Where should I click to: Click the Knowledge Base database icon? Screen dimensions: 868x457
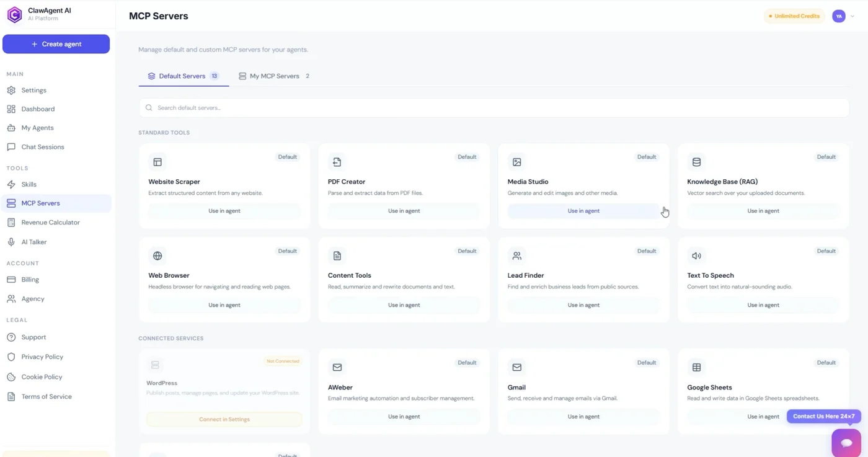[x=696, y=162]
